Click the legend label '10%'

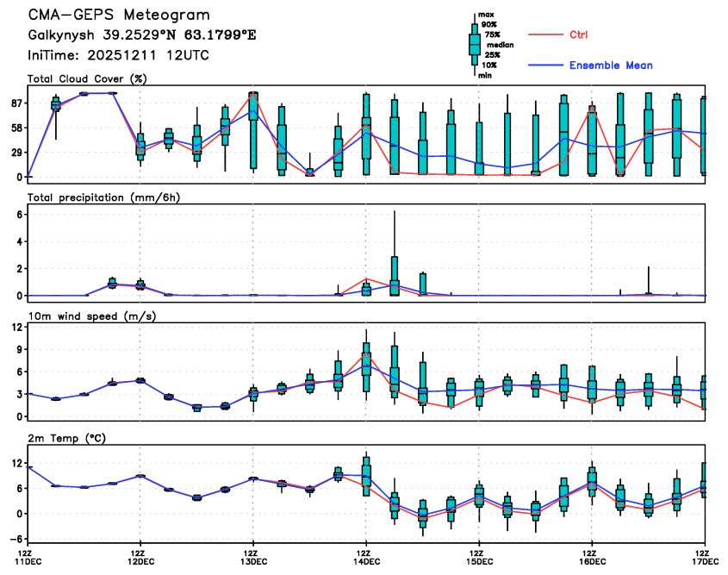[488, 66]
